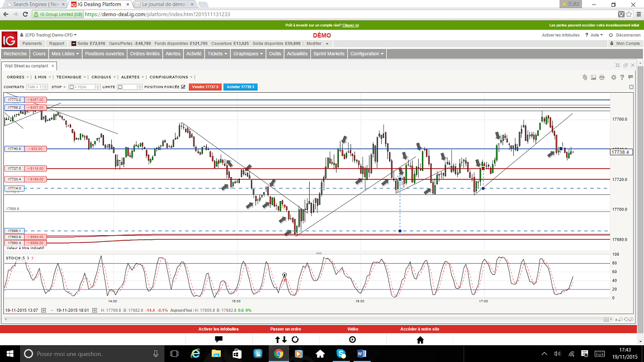
Task: Click Vendre 17737.5 button
Action: point(205,87)
